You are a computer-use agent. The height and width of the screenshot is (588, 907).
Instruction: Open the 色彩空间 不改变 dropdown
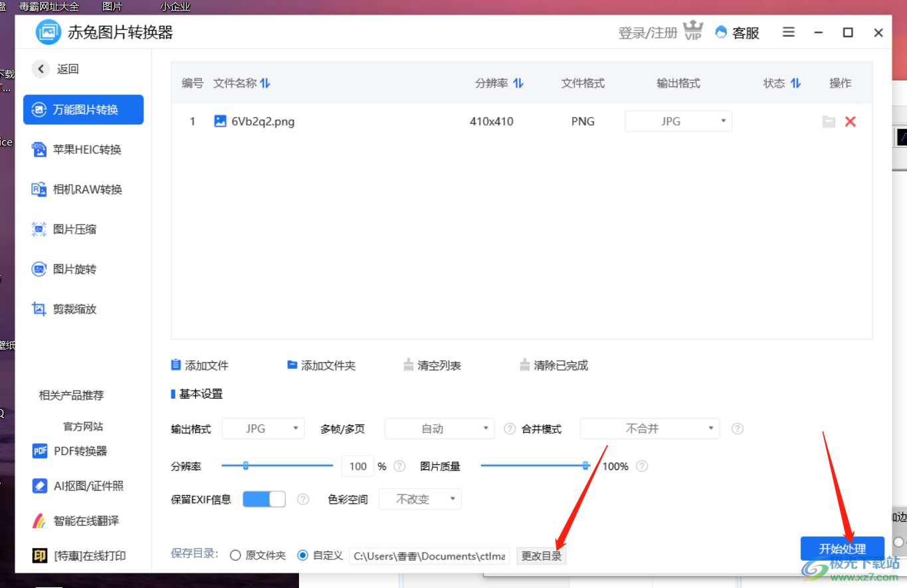420,499
